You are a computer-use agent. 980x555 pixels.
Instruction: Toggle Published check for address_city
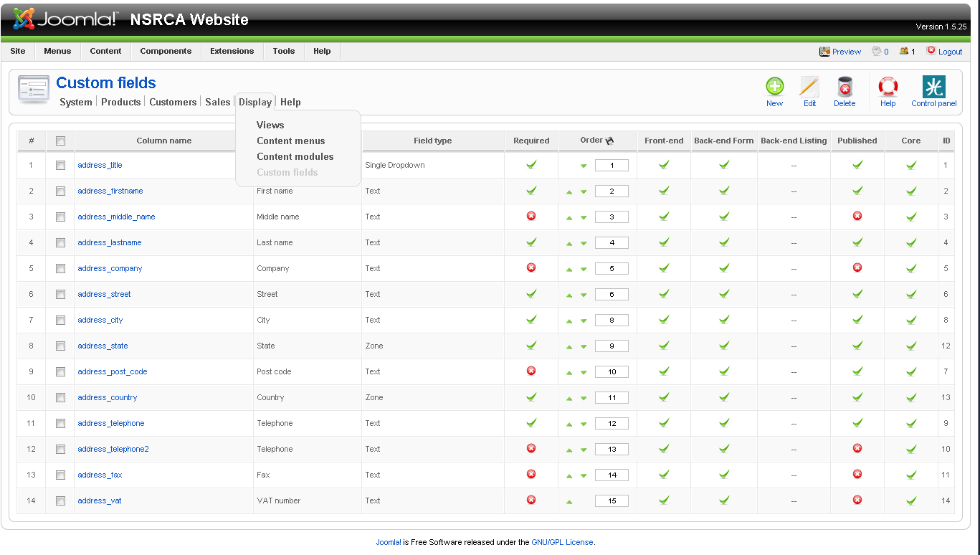click(x=857, y=320)
